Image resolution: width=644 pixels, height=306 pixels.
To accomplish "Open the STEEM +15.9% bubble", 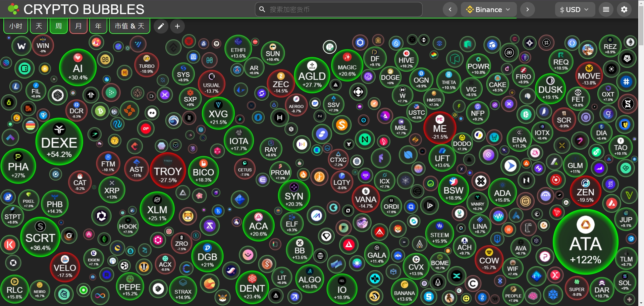I will [439, 234].
